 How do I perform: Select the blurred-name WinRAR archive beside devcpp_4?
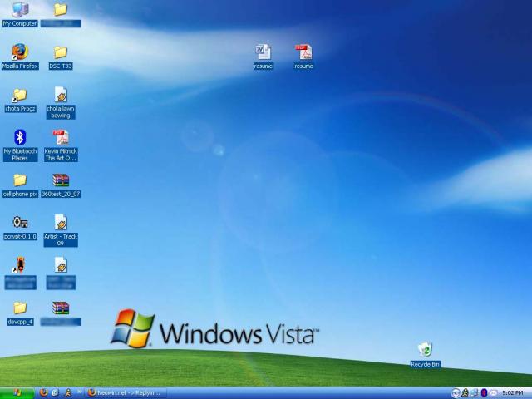tap(61, 313)
